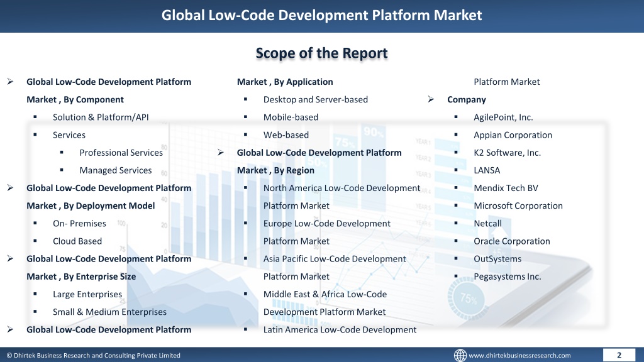Click the 'Company' section heading
Image resolution: width=644 pixels, height=362 pixels.
coord(467,99)
